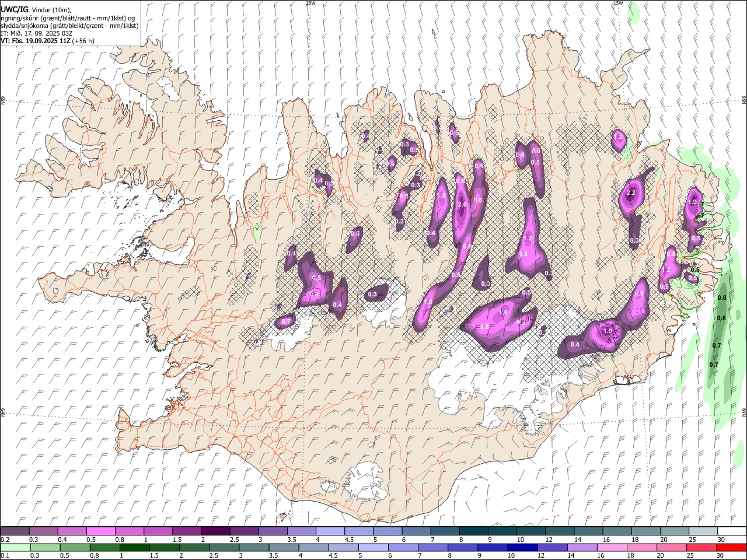Click the 2.0 snowfall value on the map
The image size is (747, 560).
(x=462, y=205)
